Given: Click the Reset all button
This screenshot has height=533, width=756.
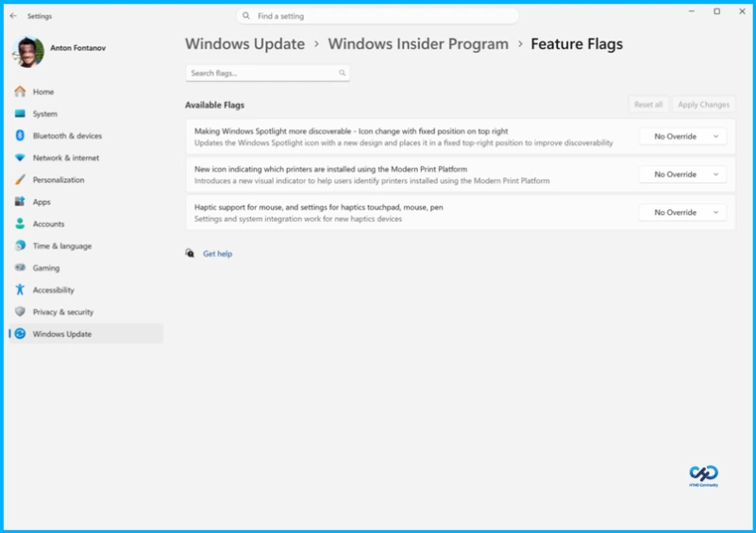Looking at the screenshot, I should point(648,105).
